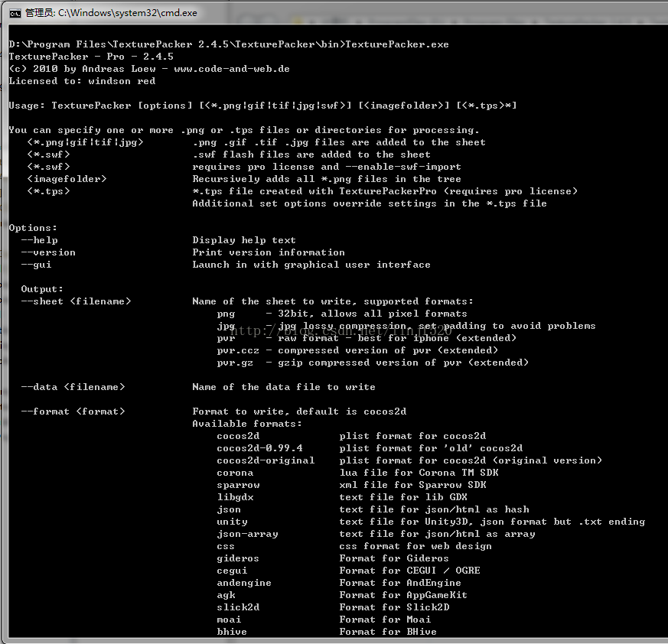Click the 'corona' format name

tap(235, 473)
